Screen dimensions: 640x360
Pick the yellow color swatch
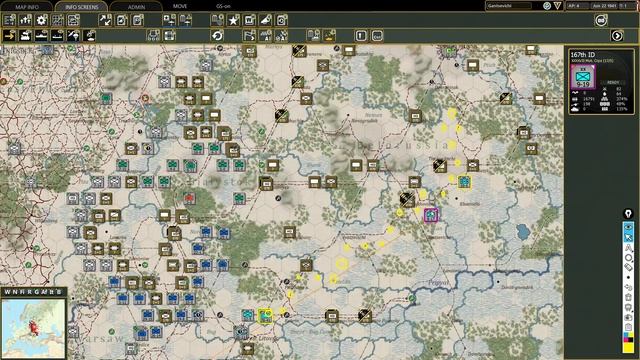tap(628, 347)
